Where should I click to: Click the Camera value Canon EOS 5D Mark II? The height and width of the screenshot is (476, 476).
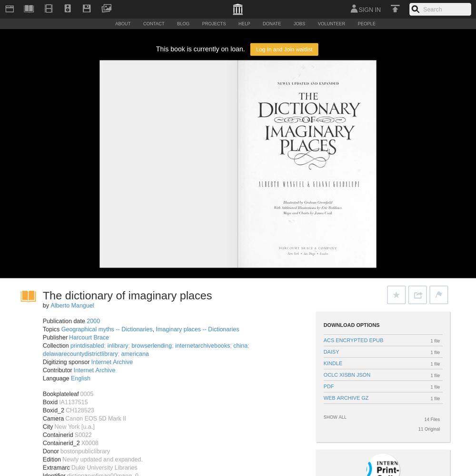coord(96,418)
